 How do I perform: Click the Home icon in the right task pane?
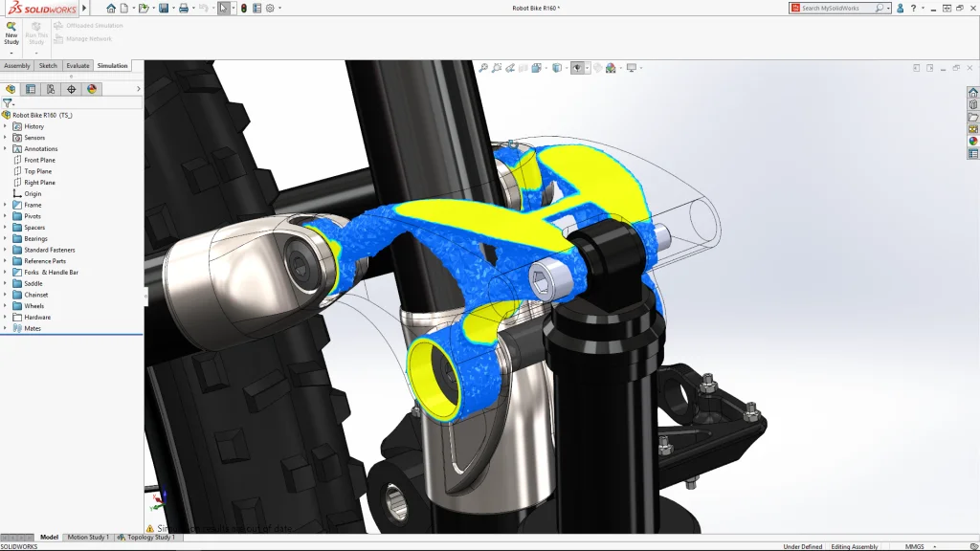click(972, 94)
